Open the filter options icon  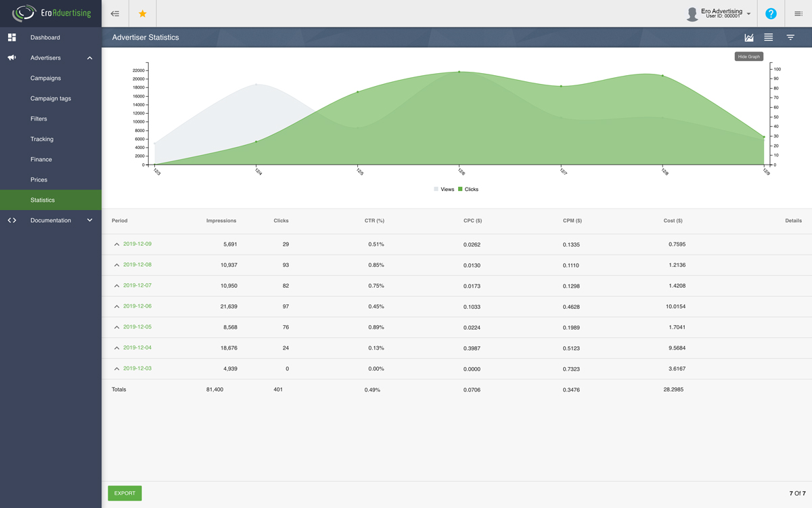click(x=790, y=37)
